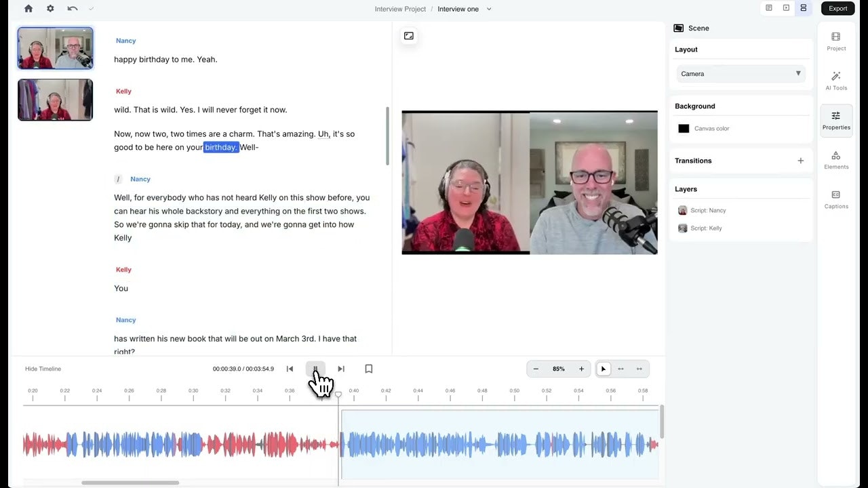Click the black Canvas color swatch
868x488 pixels.
click(x=684, y=128)
